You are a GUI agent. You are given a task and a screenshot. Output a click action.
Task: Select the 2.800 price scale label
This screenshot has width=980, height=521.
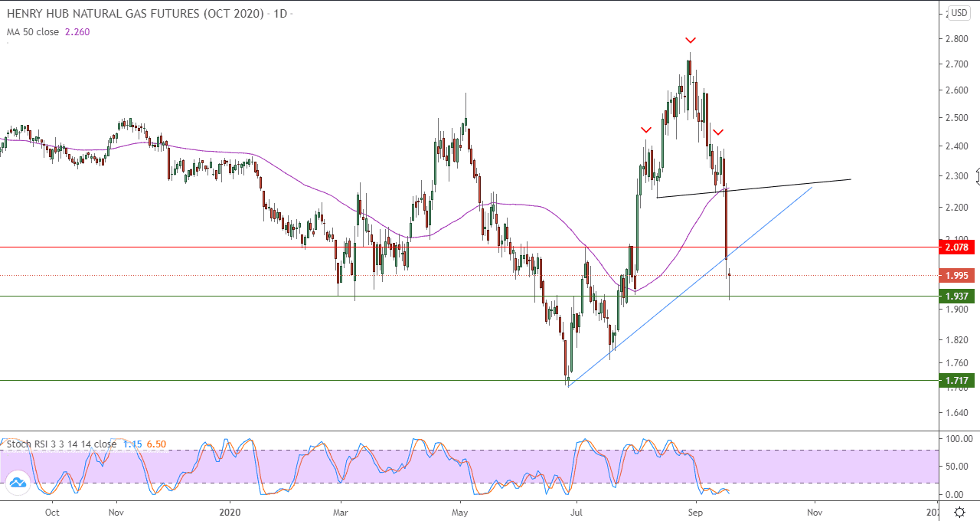click(959, 39)
